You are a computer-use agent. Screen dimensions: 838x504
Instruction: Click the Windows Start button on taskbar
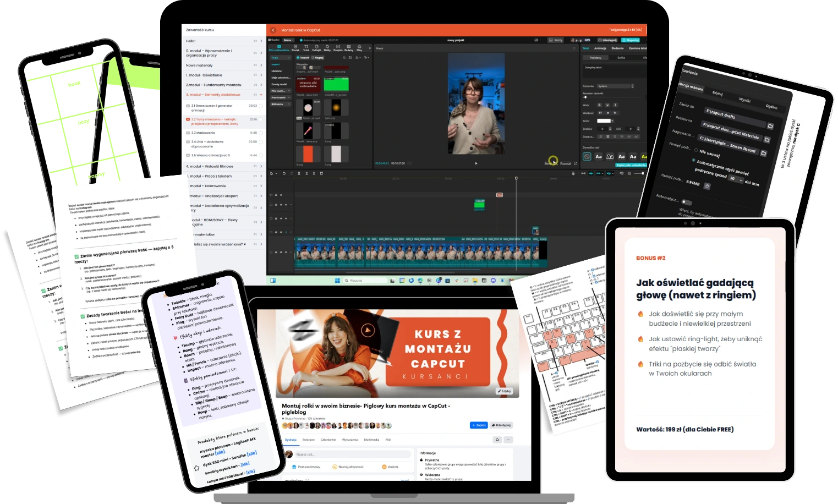[x=337, y=281]
